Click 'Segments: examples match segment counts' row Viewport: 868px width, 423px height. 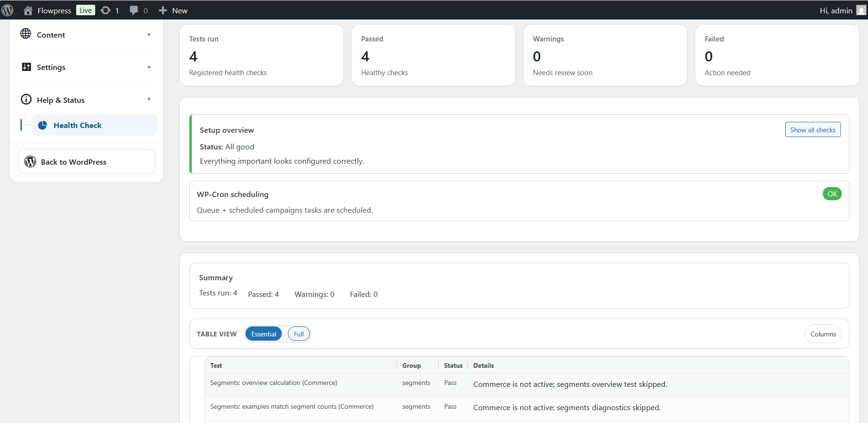point(527,409)
